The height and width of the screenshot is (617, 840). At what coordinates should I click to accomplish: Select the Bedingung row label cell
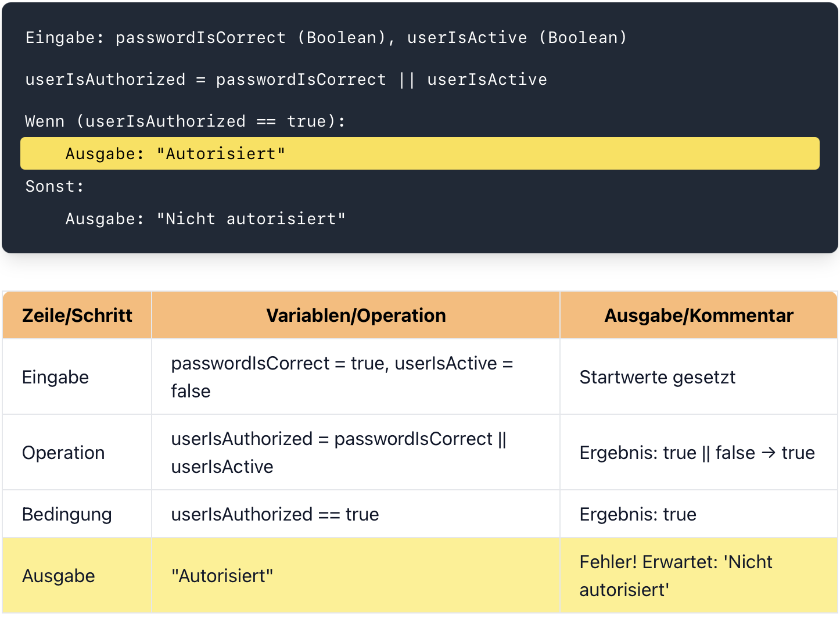(77, 514)
